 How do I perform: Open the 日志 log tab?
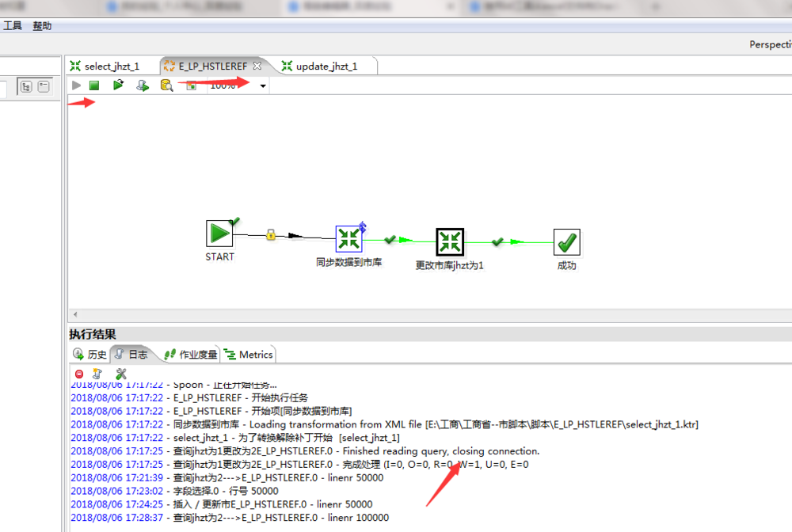[131, 355]
